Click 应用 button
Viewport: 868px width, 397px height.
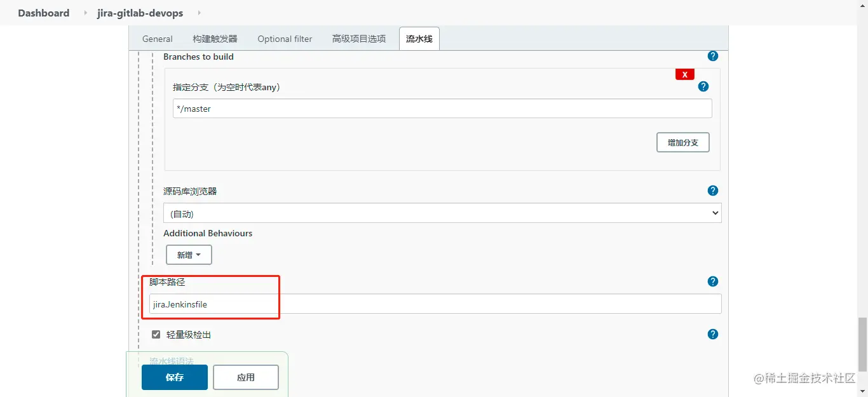coord(246,377)
